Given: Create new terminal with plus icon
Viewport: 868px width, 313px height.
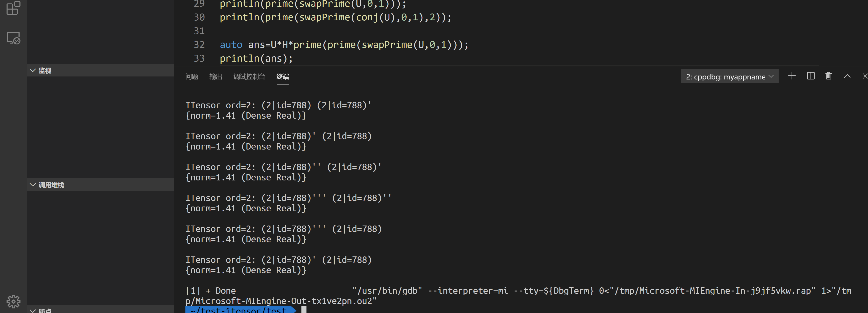Looking at the screenshot, I should [x=792, y=76].
